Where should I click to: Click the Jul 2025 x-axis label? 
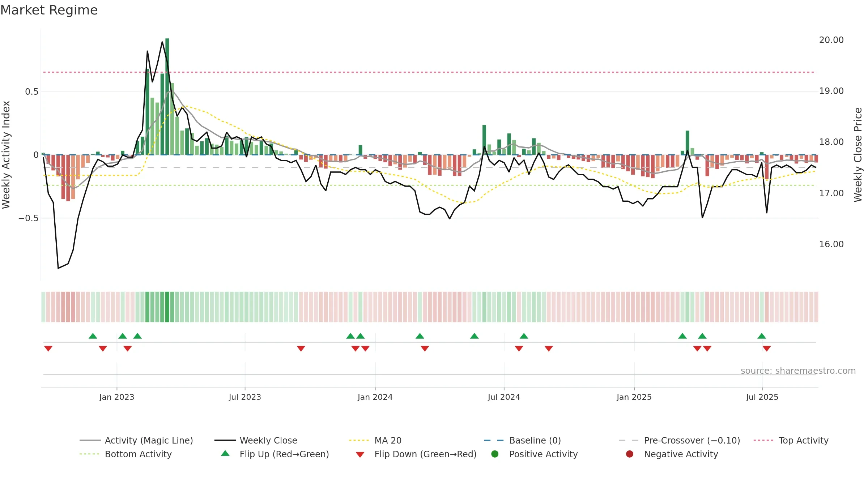(x=762, y=397)
